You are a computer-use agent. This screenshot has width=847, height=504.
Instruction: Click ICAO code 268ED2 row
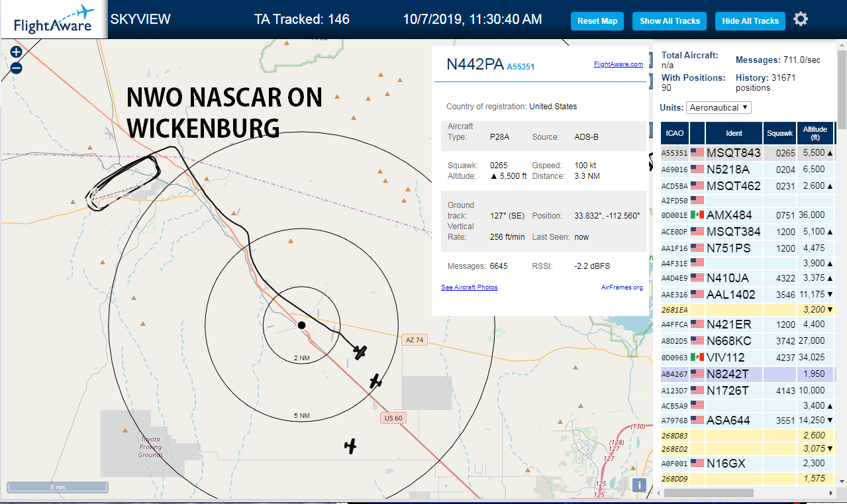pos(747,448)
